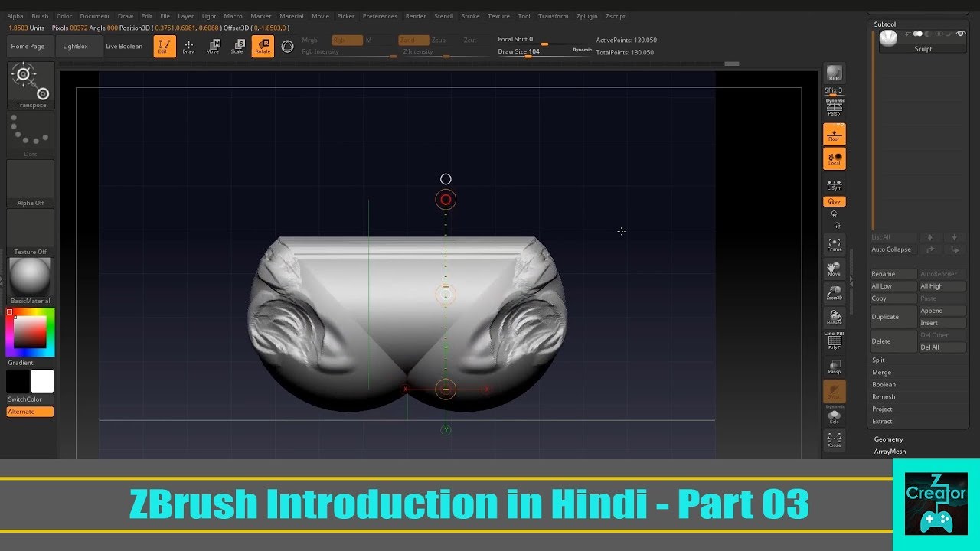
Task: Toggle Local transformations button
Action: pyautogui.click(x=835, y=159)
